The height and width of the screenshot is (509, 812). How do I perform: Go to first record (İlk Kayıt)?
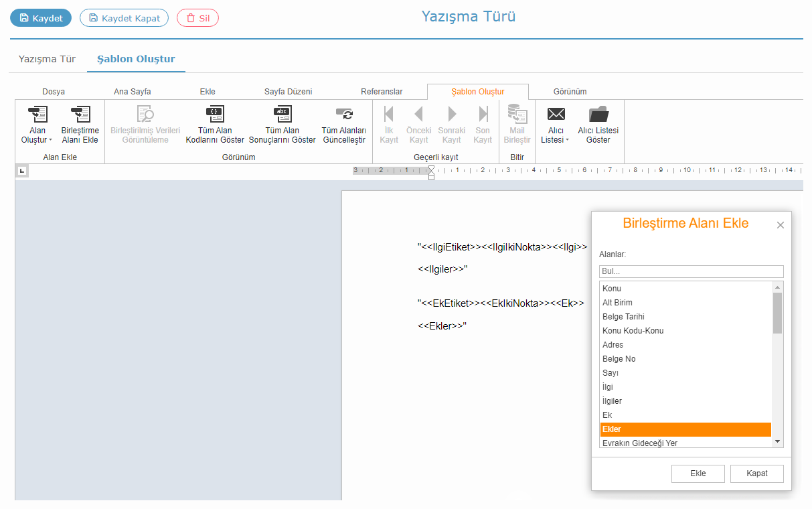click(389, 125)
